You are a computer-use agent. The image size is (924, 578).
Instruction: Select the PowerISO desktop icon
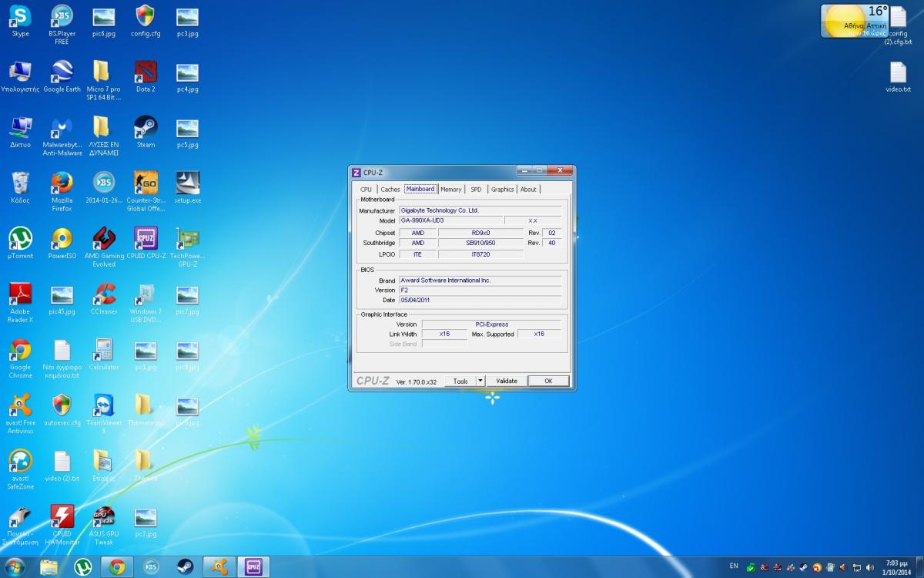coord(62,244)
